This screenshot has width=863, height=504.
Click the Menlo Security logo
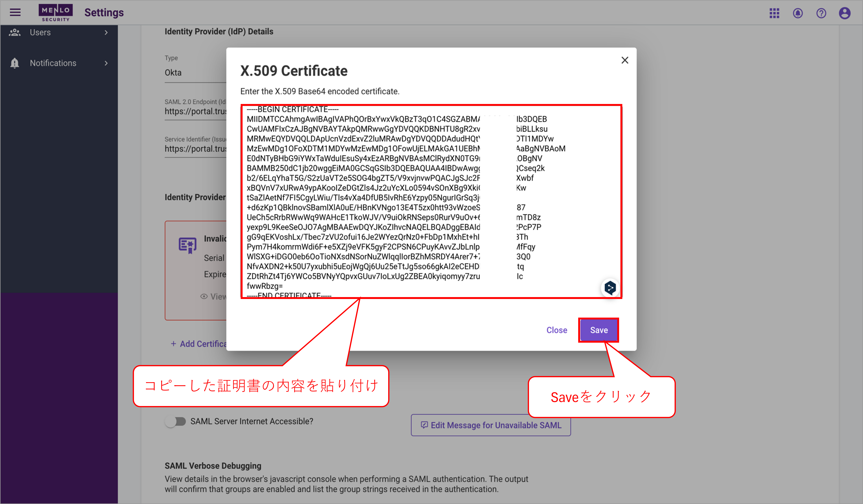point(56,13)
